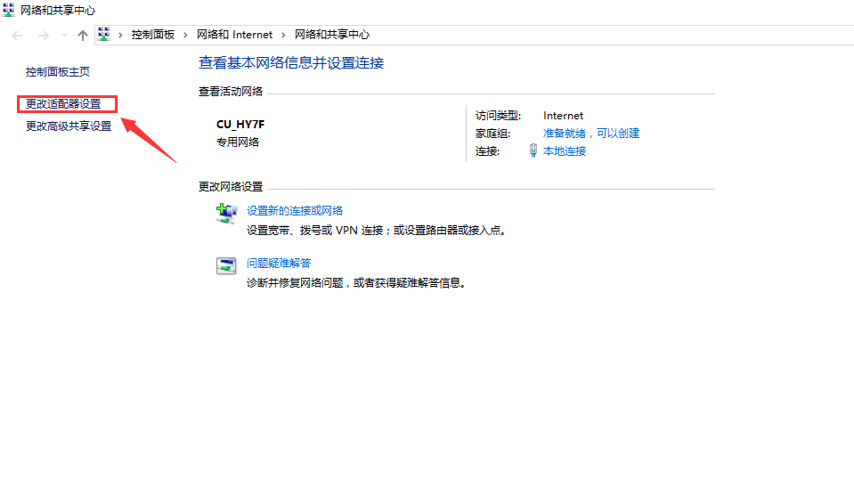
Task: Open the recent locations dropdown arrow
Action: tap(64, 36)
